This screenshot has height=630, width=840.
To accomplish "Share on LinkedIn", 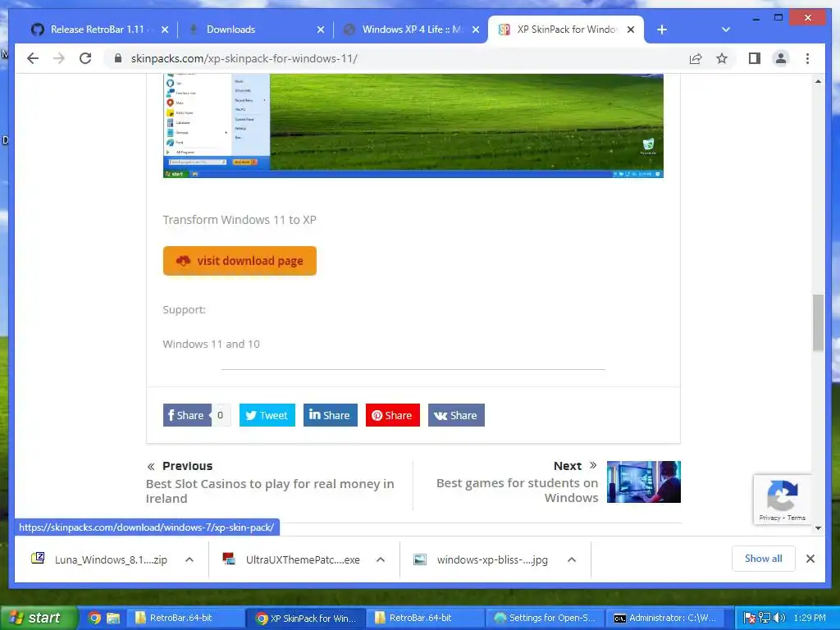I will pos(330,415).
